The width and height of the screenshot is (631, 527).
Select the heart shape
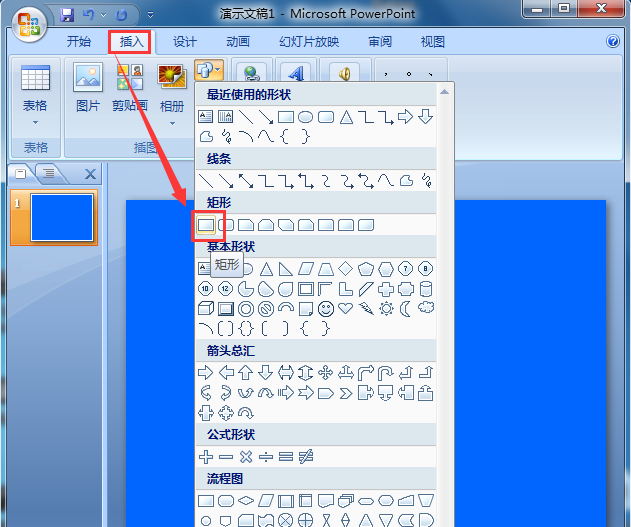click(346, 309)
